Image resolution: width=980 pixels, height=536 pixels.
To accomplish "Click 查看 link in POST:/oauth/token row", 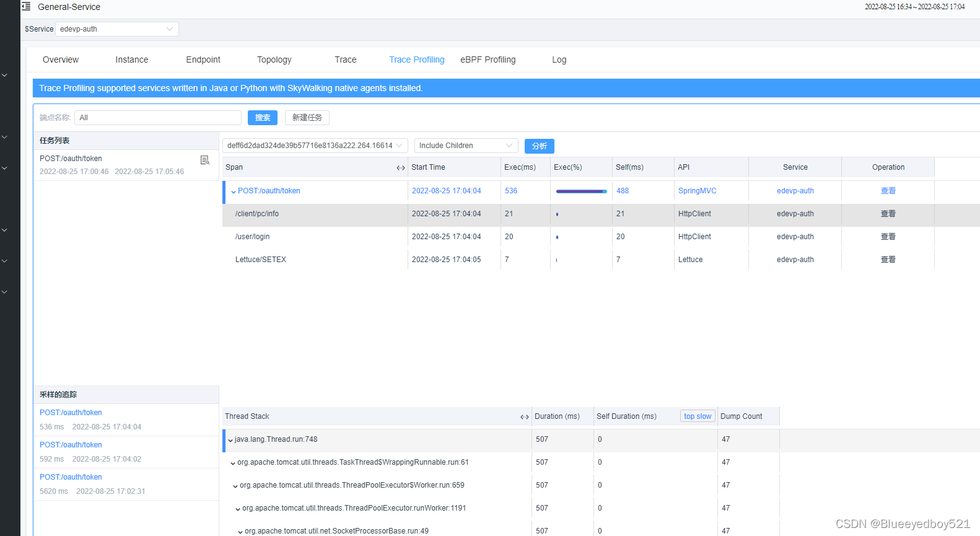I will click(x=888, y=191).
